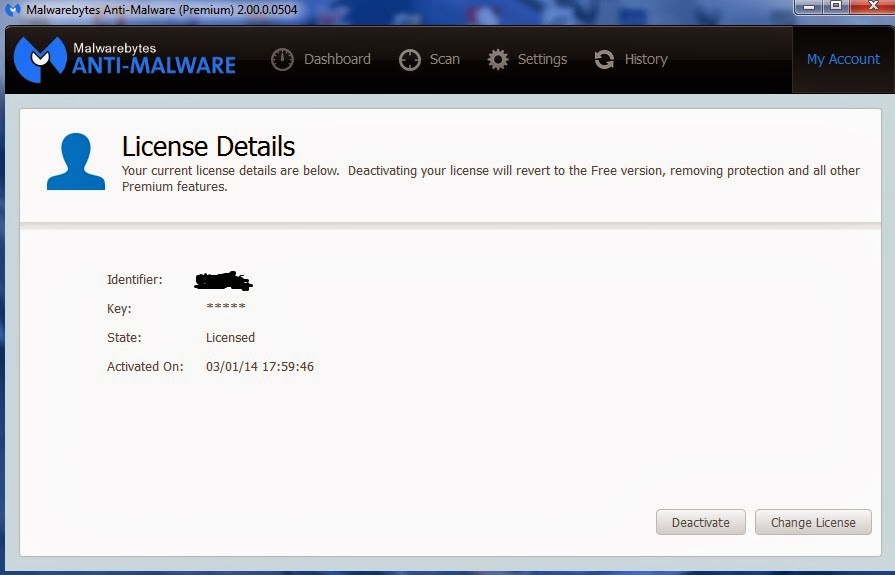This screenshot has height=575, width=895.
Task: Select the My Account tab
Action: (843, 59)
